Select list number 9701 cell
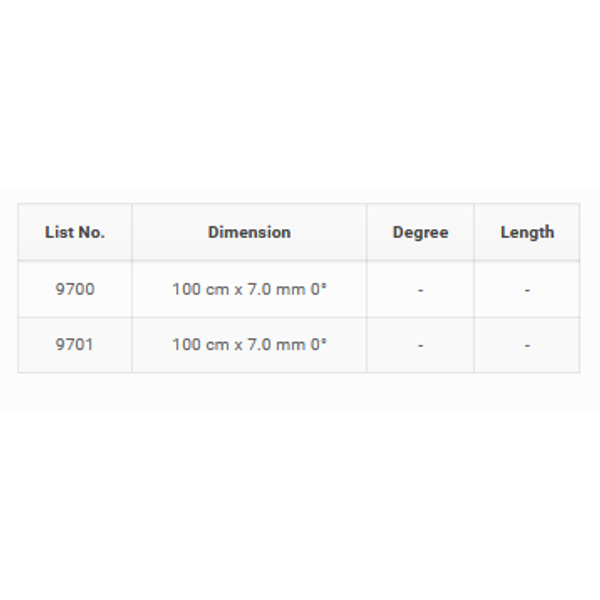This screenshot has width=600, height=600. [75, 344]
